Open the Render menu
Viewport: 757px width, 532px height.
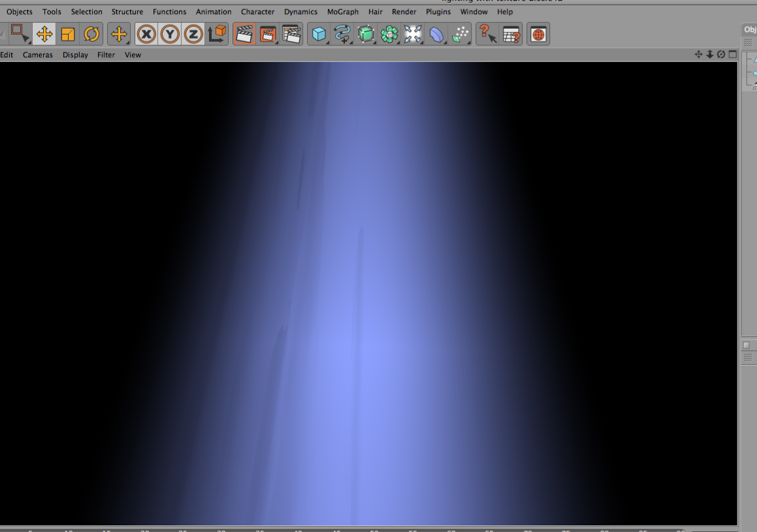point(404,12)
